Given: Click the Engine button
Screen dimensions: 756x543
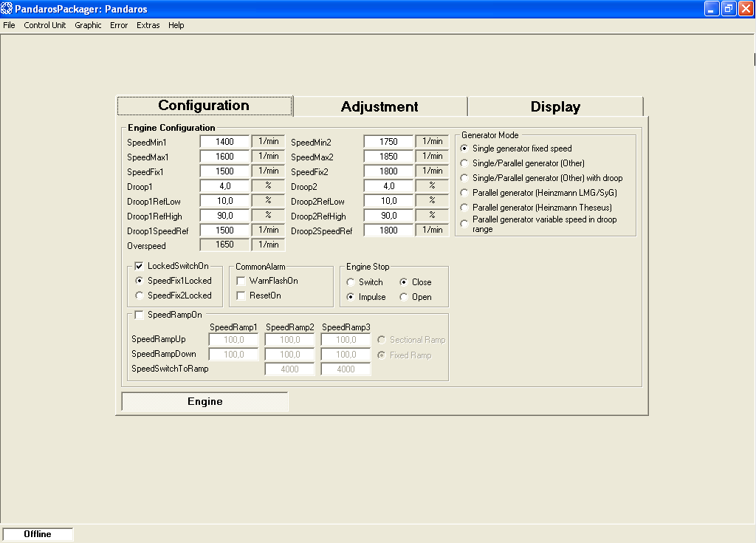Looking at the screenshot, I should tap(205, 402).
